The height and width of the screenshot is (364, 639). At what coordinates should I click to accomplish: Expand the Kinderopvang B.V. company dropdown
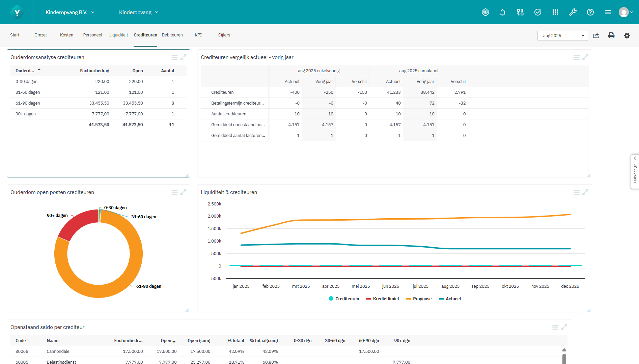coord(70,12)
